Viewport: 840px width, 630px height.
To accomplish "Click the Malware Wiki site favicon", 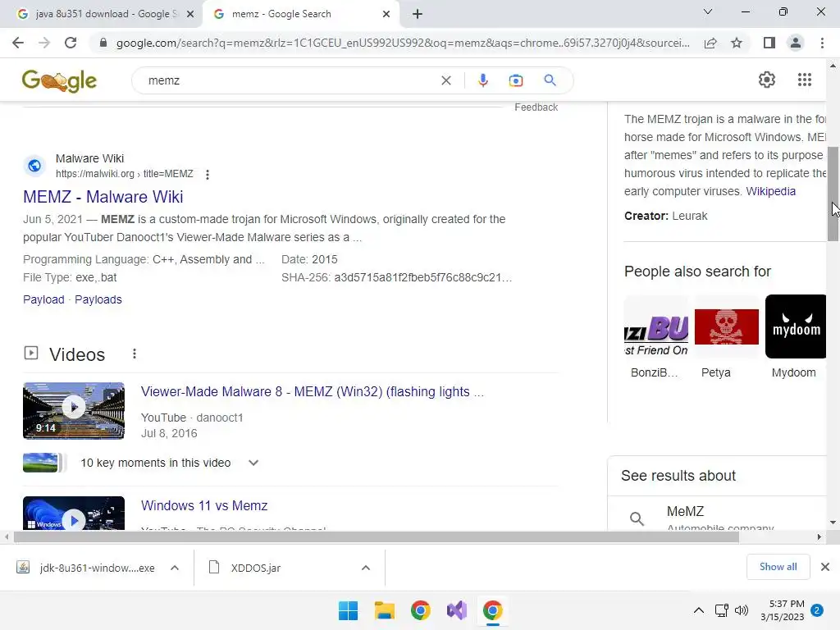I will pos(34,166).
